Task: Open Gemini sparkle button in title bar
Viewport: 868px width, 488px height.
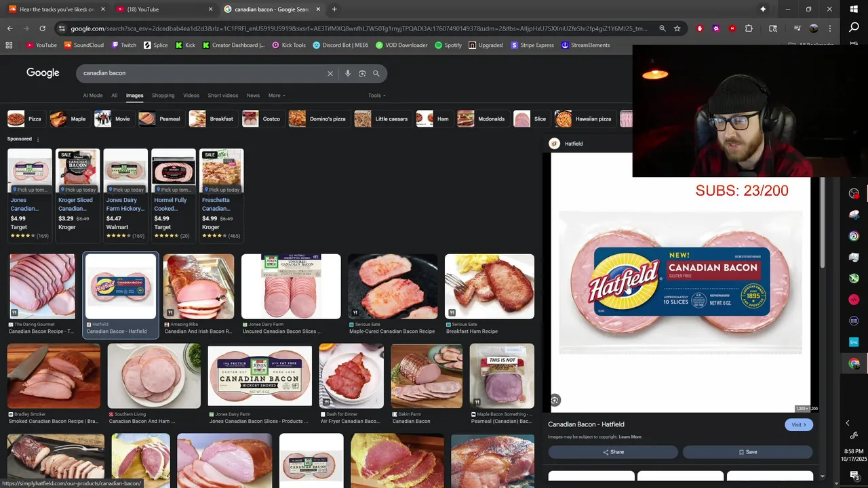Action: point(763,9)
